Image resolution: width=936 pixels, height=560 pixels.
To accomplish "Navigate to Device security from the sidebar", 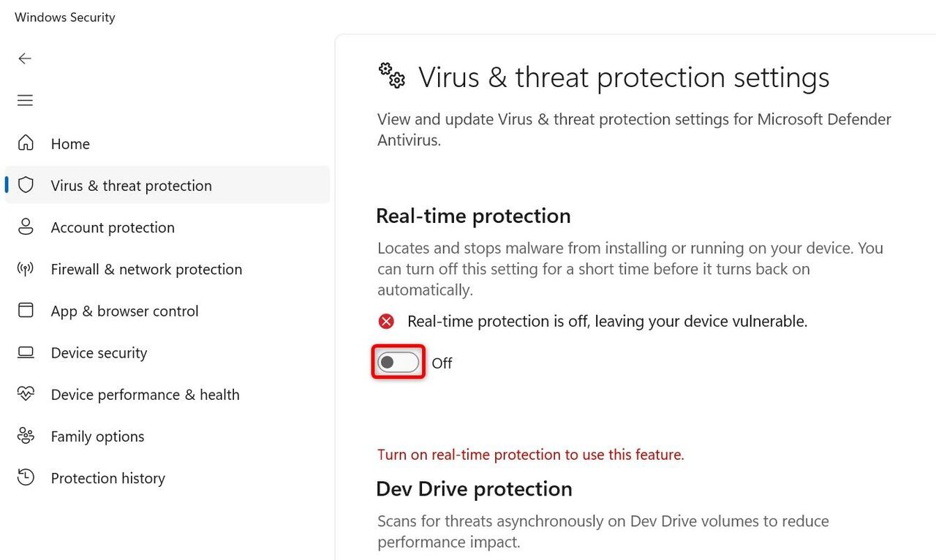I will tap(99, 352).
